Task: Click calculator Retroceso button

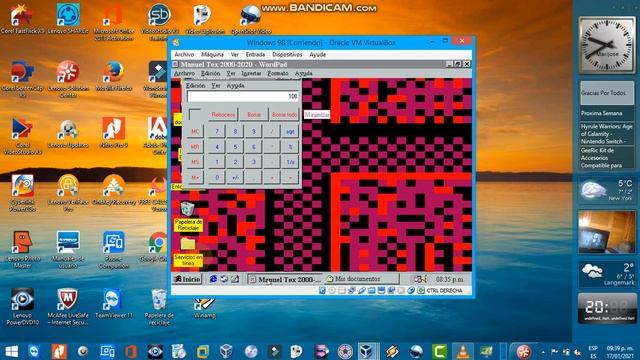Action: coord(223,115)
